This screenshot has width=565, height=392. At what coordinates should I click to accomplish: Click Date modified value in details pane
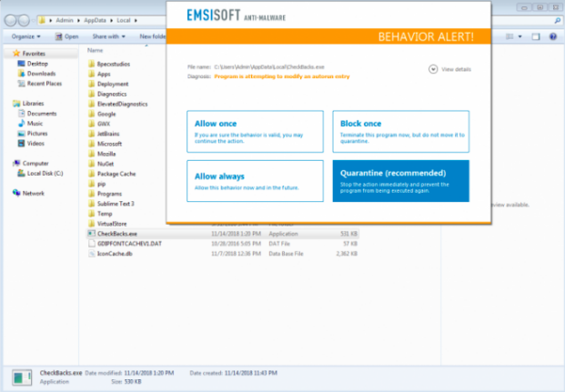click(x=149, y=373)
